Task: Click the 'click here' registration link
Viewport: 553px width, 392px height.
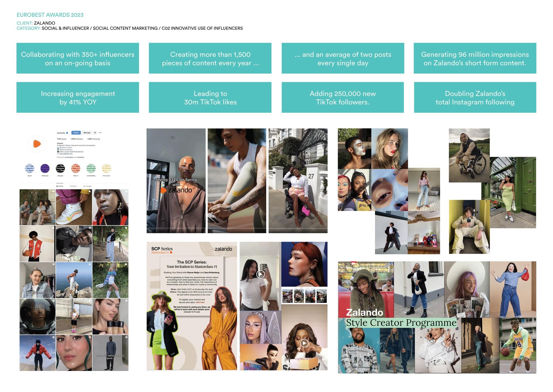Action: coord(200,302)
